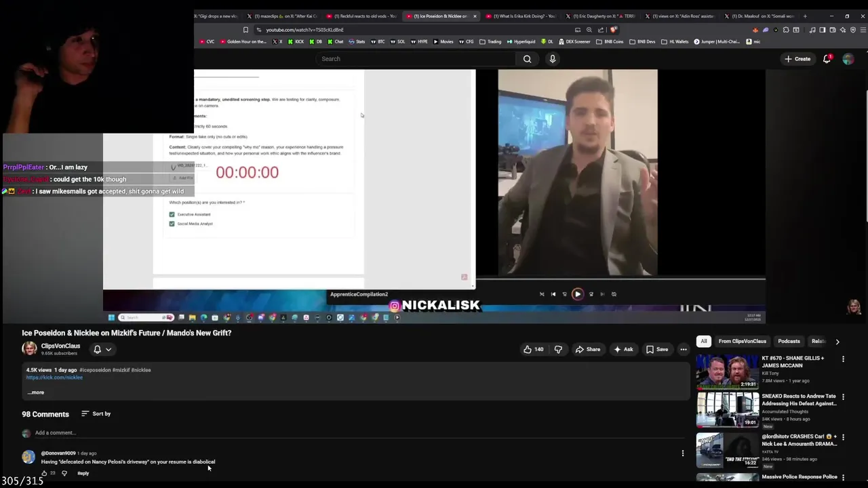Viewport: 868px width, 488px height.
Task: Select the Podcasts filter chip
Action: pos(789,342)
